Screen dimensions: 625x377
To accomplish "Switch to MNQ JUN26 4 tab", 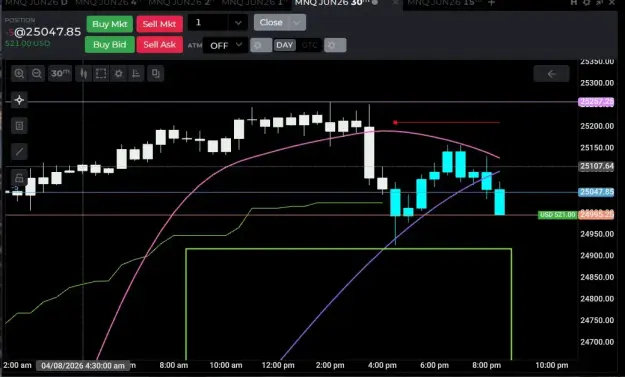I will [107, 3].
